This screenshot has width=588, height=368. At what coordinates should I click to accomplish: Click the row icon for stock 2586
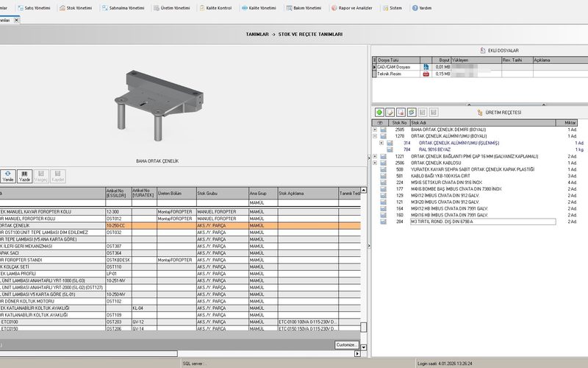point(383,163)
